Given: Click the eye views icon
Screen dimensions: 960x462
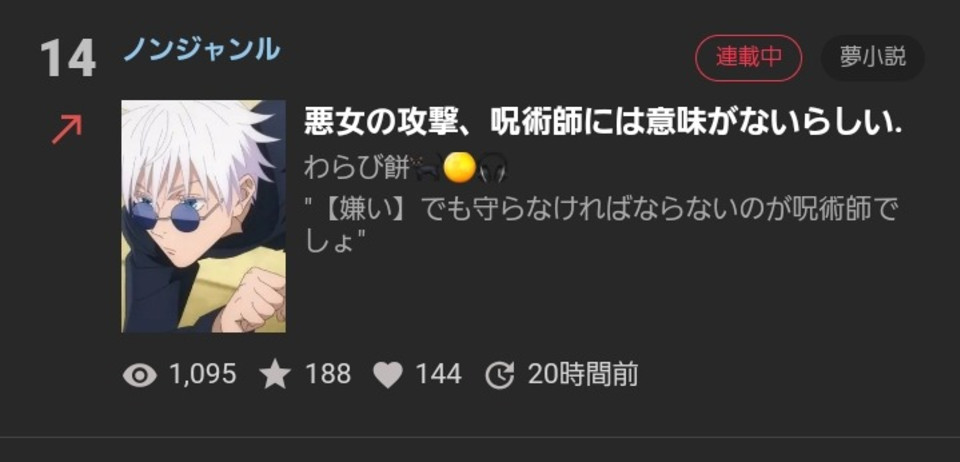Looking at the screenshot, I should pos(140,374).
